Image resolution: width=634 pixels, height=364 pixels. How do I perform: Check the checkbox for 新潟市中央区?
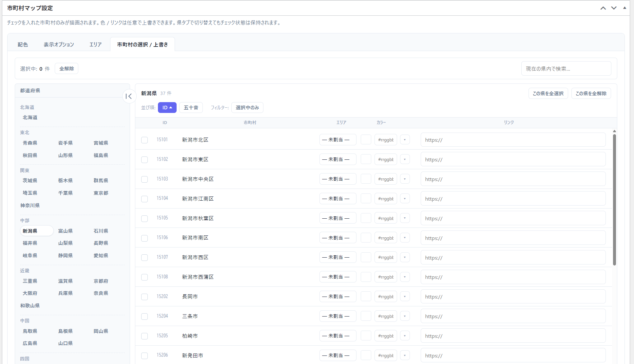click(144, 179)
